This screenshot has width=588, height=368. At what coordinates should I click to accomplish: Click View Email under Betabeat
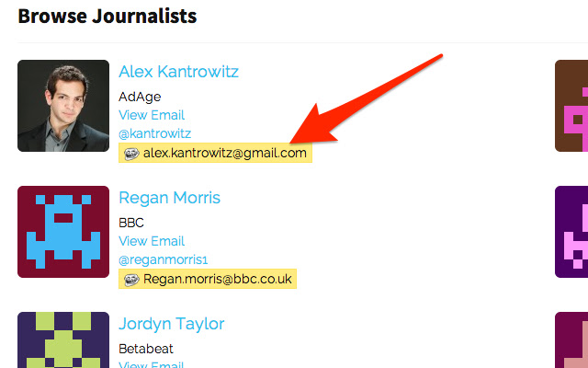point(152,364)
